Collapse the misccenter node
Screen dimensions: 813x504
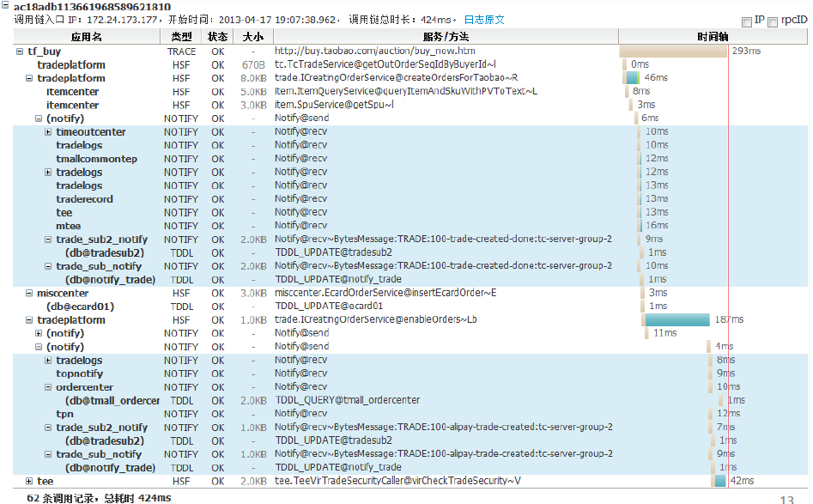click(29, 293)
